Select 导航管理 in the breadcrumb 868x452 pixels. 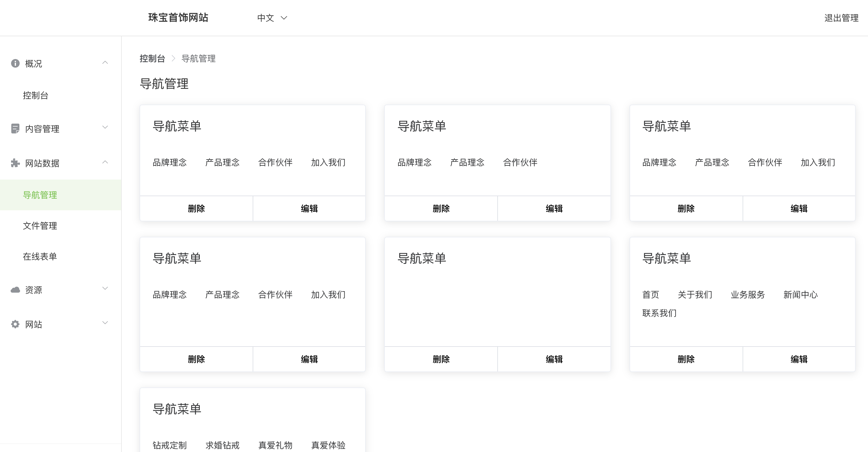(199, 59)
